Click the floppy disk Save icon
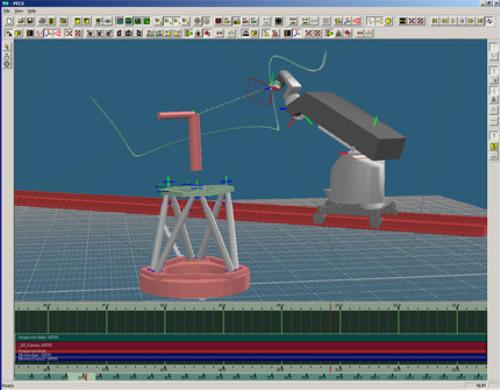This screenshot has height=390, width=500. 30,21
